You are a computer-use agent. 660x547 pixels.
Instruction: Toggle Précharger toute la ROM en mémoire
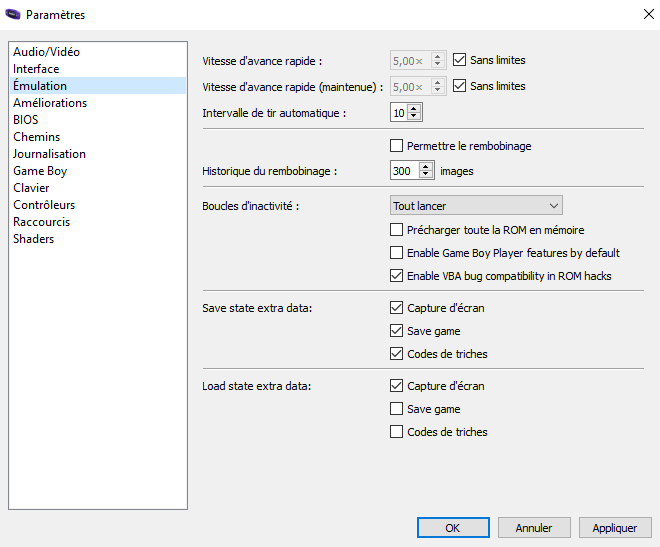tap(396, 230)
